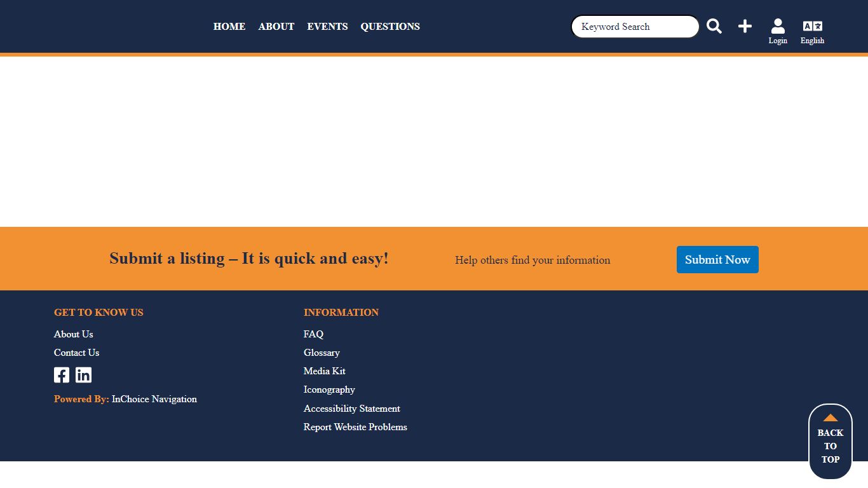
Task: Click the plus add-listing icon
Action: point(745,26)
